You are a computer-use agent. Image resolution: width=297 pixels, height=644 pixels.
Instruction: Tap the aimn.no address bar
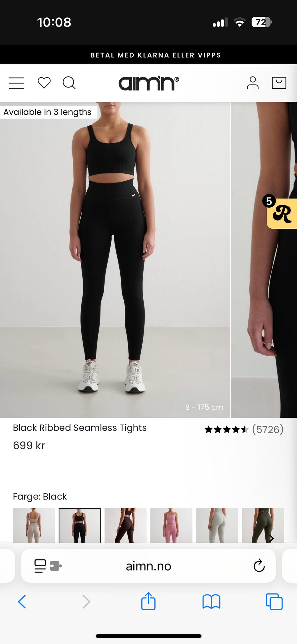(x=148, y=566)
